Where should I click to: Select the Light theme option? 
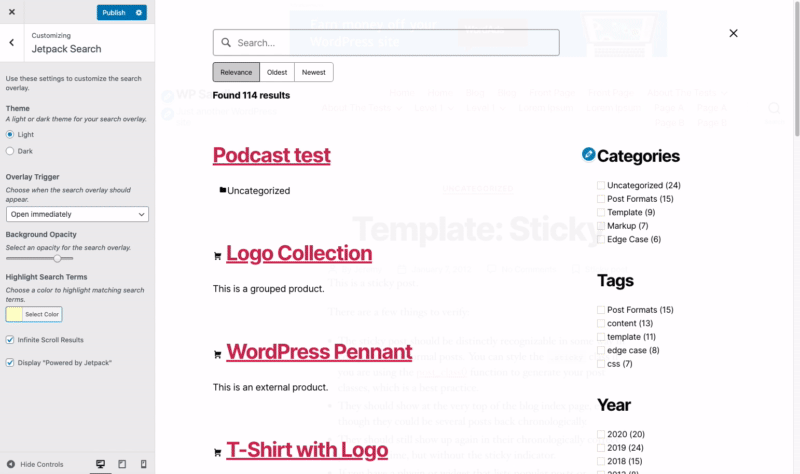click(x=10, y=134)
